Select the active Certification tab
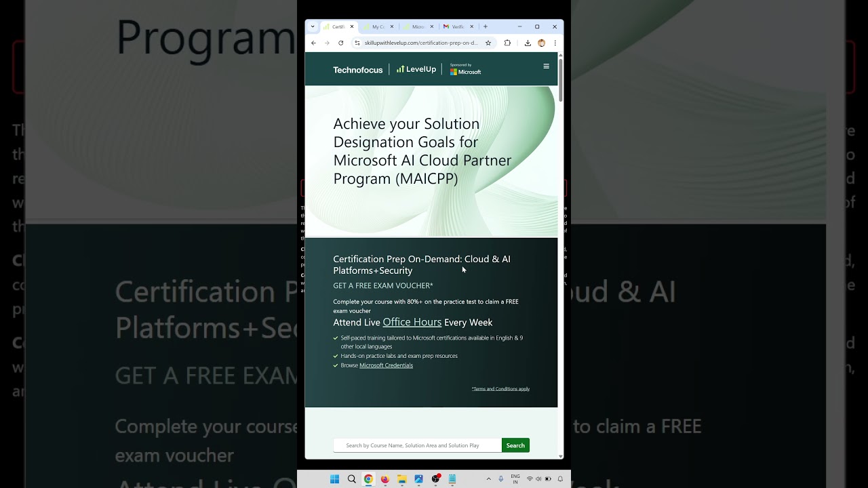Viewport: 868px width, 488px height. point(337,26)
